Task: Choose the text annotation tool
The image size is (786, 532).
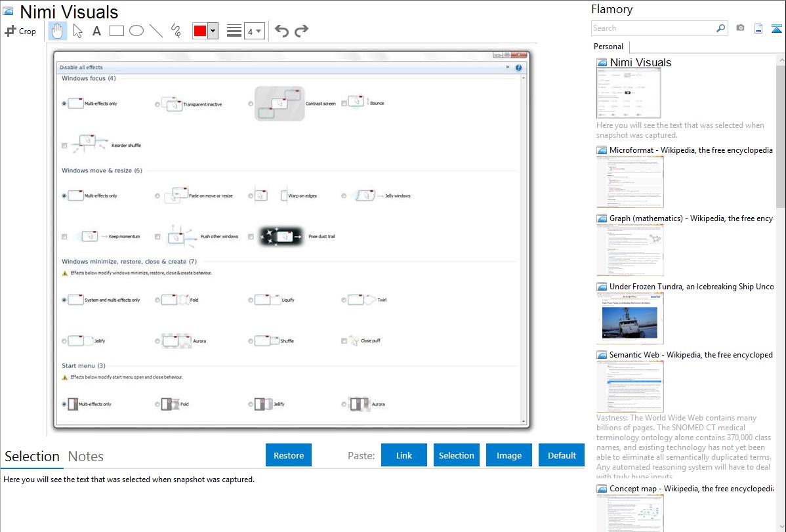Action: click(x=96, y=31)
